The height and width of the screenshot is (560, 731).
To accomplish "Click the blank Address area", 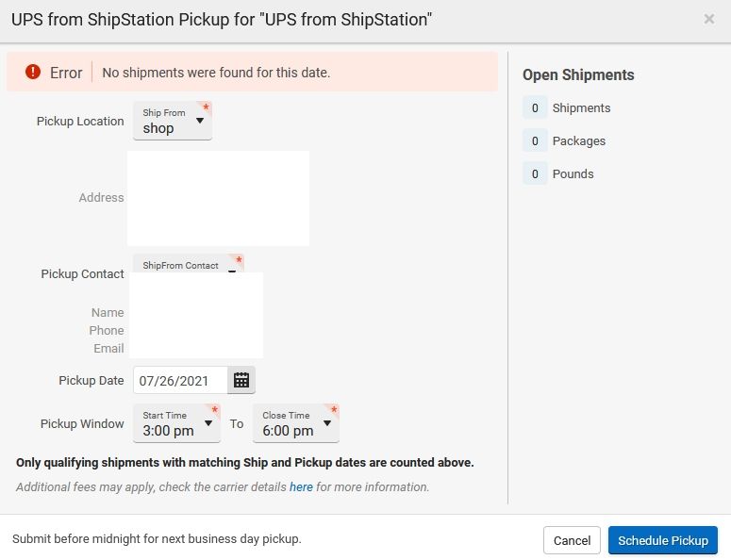I will tap(218, 198).
